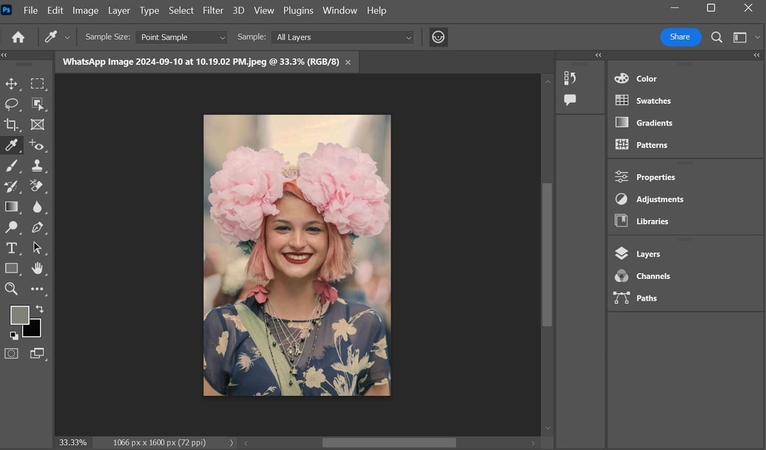766x450 pixels.
Task: Select the Rectangle shape tool
Action: click(11, 268)
